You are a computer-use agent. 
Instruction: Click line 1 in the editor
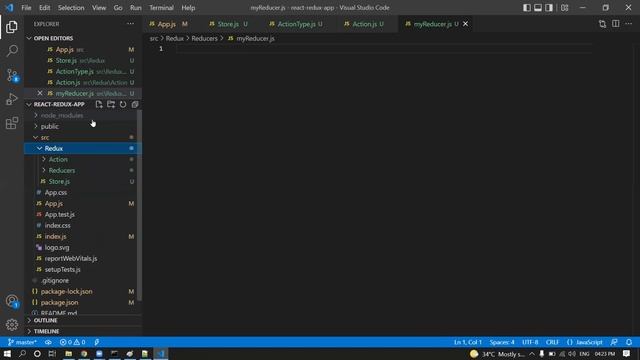384,49
